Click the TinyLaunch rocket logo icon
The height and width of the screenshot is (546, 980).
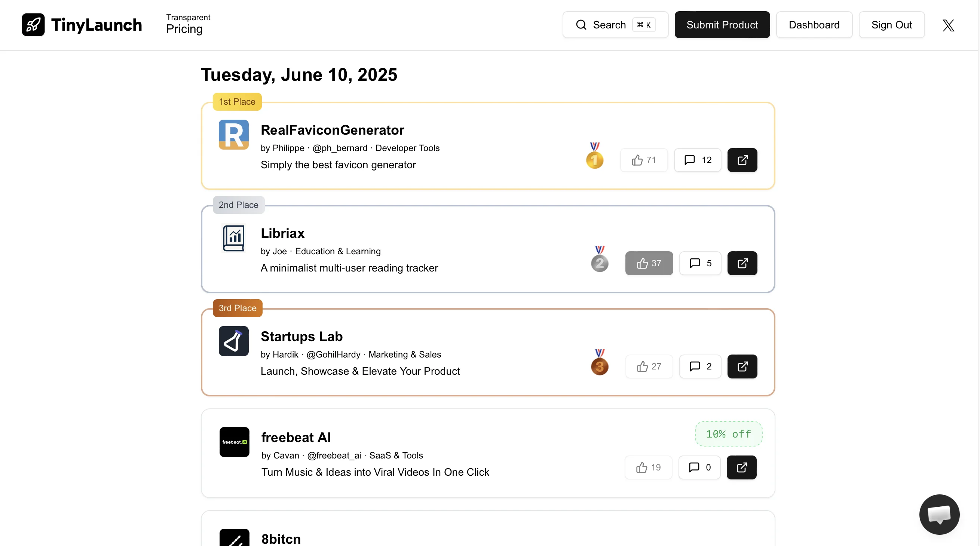(33, 25)
